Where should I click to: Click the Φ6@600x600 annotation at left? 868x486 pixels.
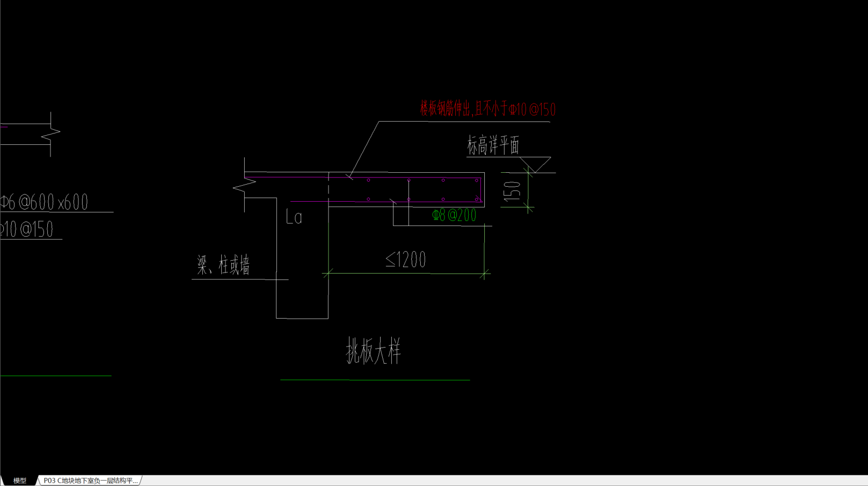(44, 202)
